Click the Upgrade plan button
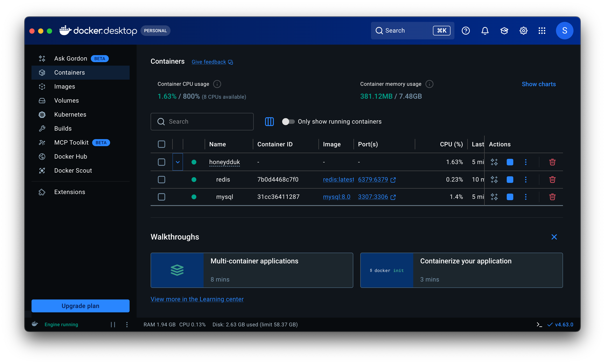Viewport: 605px width, 364px height. tap(81, 306)
